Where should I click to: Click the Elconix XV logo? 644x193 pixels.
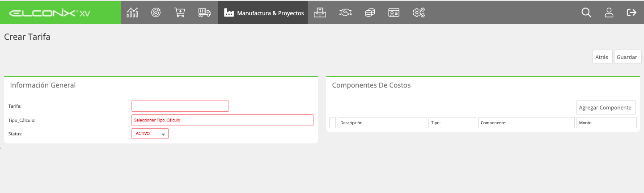click(x=50, y=13)
